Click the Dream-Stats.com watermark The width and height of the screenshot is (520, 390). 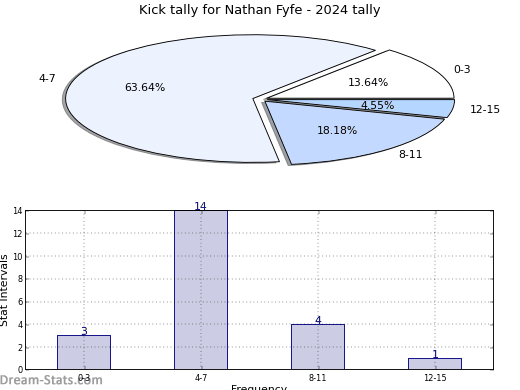(51, 380)
